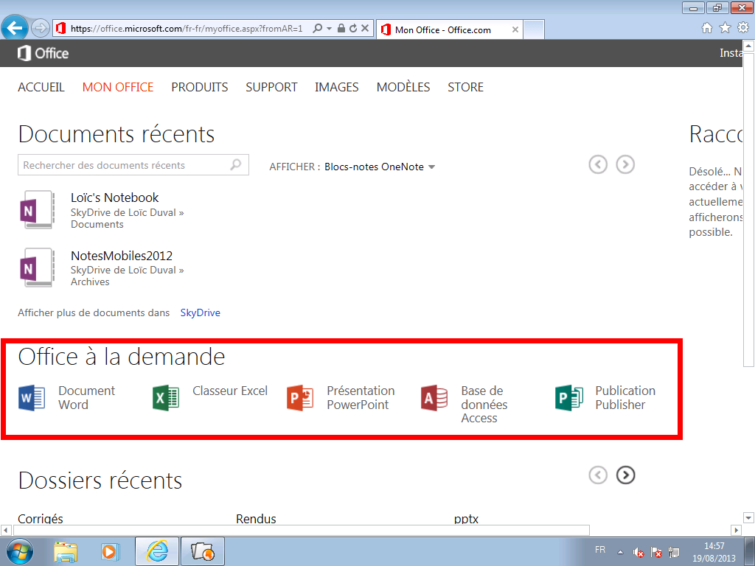Open STORE menu
Screen dimensions: 755x566
click(x=466, y=87)
